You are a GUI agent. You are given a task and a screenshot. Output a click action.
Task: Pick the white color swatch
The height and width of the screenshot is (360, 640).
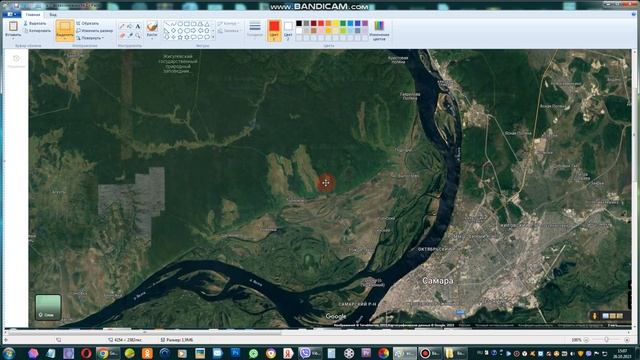[299, 31]
